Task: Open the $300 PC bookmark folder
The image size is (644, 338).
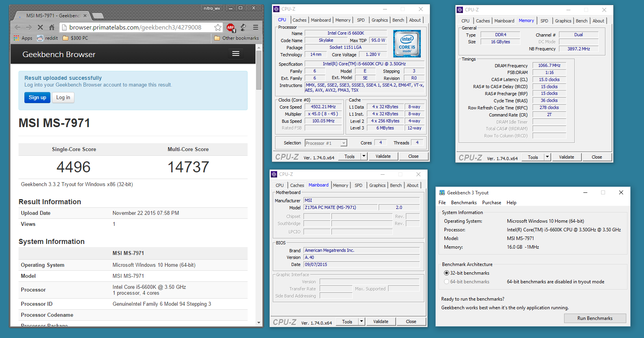Action: pyautogui.click(x=75, y=38)
